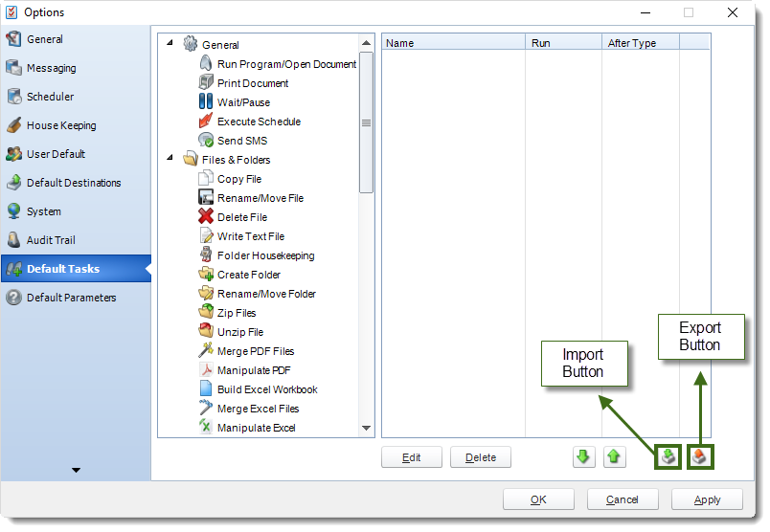Click the Unzip File icon
Screen dimensions: 770x532
(x=206, y=331)
